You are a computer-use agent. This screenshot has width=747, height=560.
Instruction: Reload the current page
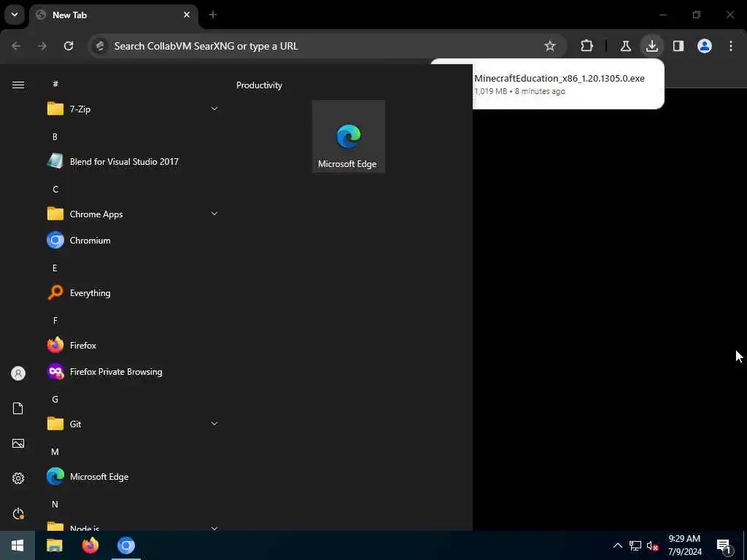coord(69,46)
